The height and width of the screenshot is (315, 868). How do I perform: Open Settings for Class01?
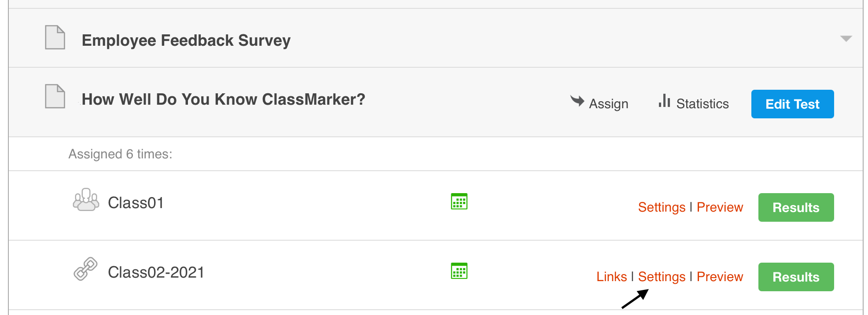[662, 207]
